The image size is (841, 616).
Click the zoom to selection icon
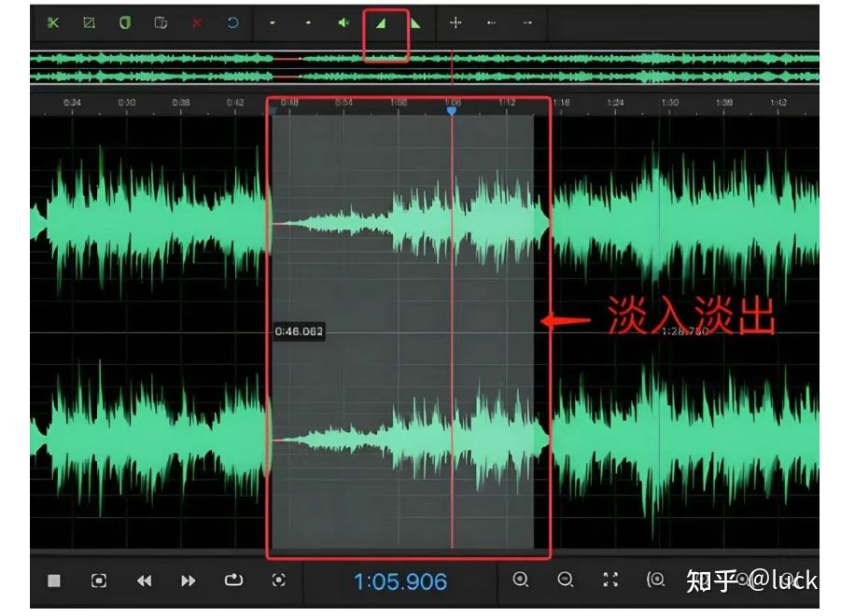(x=655, y=580)
